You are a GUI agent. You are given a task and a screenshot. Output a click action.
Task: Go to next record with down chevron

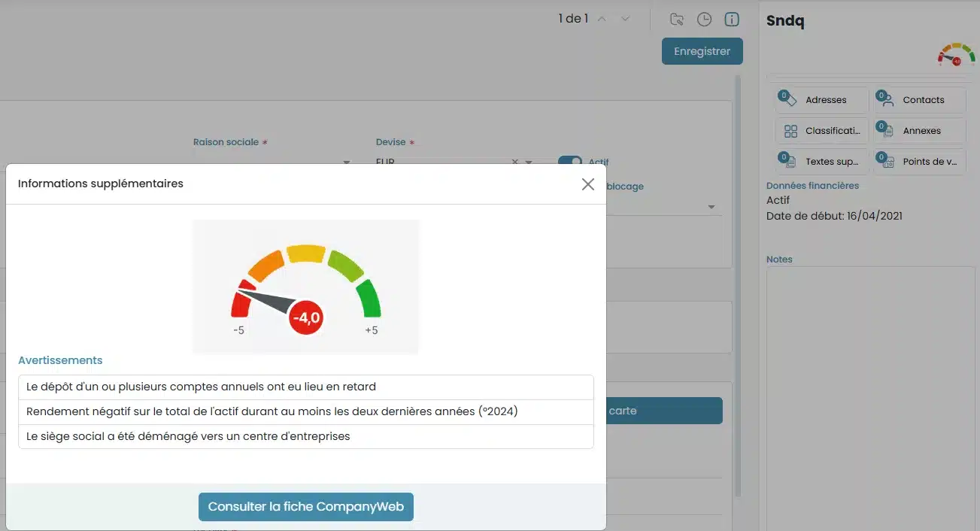click(x=625, y=20)
